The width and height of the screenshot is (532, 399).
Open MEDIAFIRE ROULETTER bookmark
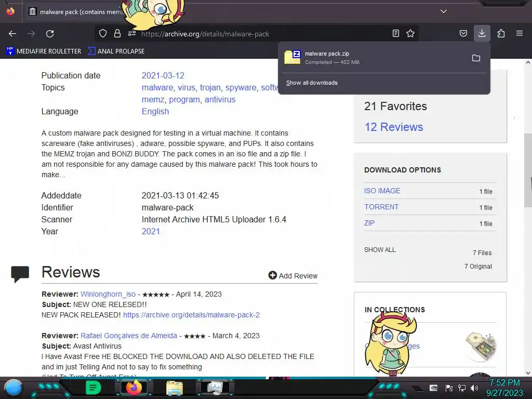tap(44, 51)
